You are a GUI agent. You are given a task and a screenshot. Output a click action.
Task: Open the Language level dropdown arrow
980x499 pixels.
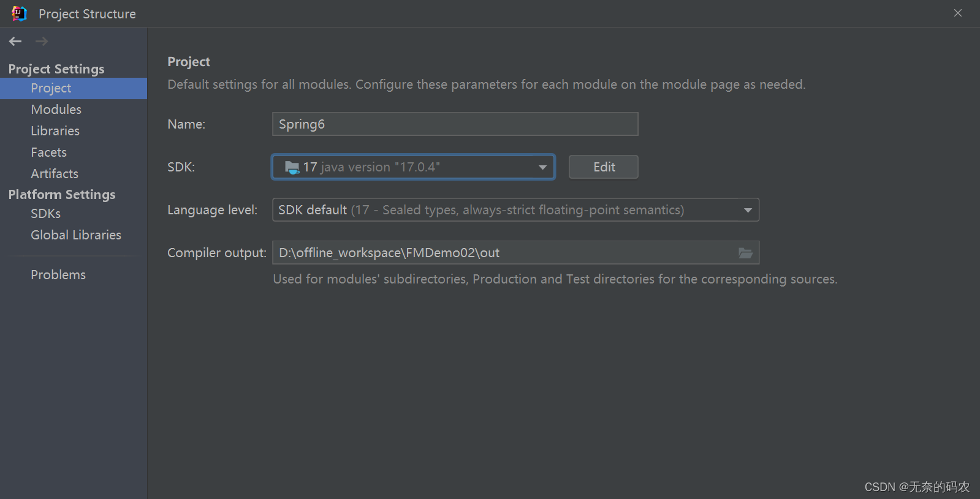[748, 210]
